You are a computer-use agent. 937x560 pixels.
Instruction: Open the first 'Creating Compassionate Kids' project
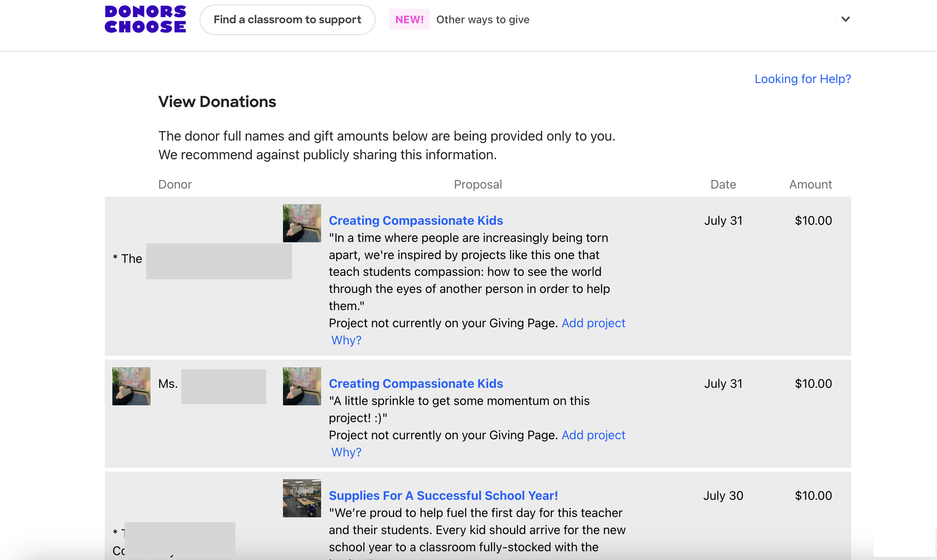pos(416,220)
